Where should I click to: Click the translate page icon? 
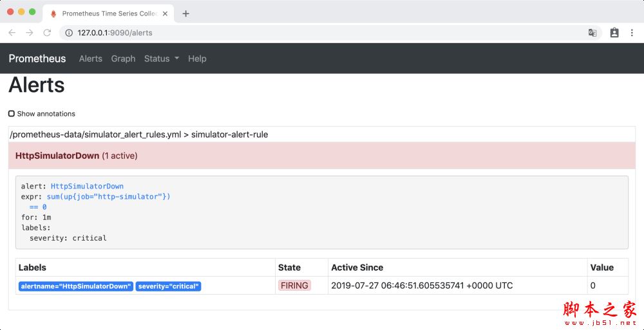(x=592, y=33)
